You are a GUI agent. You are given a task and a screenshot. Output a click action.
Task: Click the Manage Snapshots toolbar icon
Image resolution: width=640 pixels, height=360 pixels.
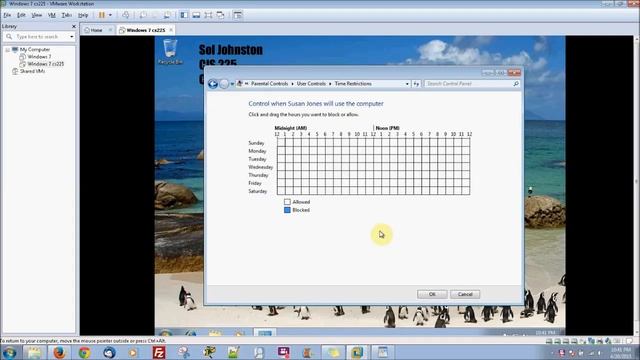click(x=167, y=15)
